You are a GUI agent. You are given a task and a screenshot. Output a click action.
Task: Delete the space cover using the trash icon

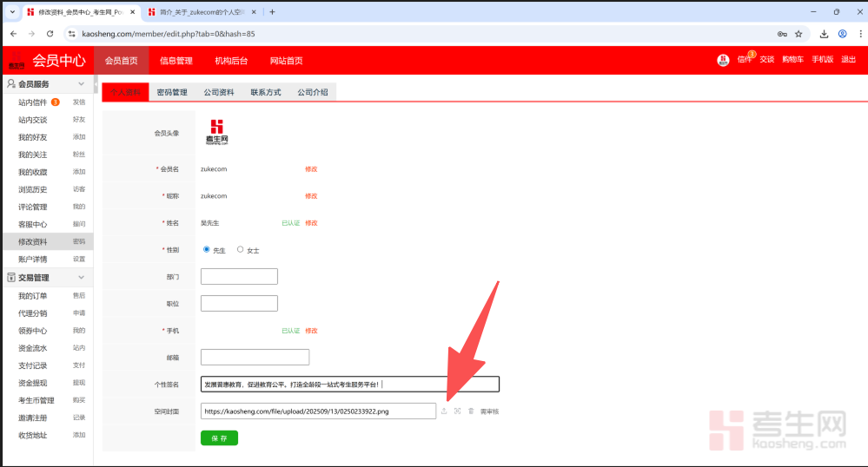click(x=470, y=411)
